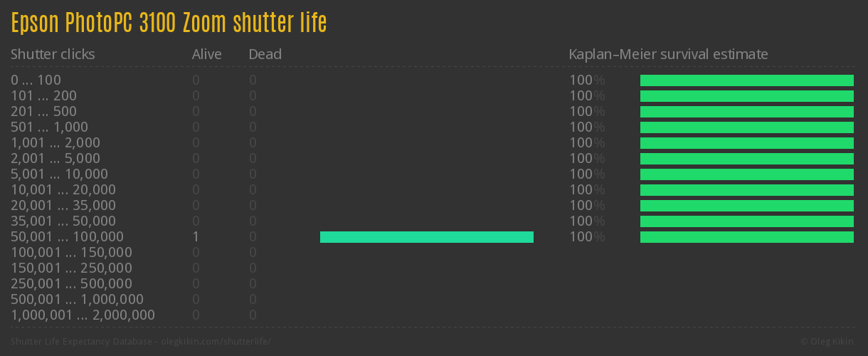Click the "Epson PhotoPC 3100 Zoom shutter life" title
The image size is (868, 356).
pyautogui.click(x=169, y=23)
